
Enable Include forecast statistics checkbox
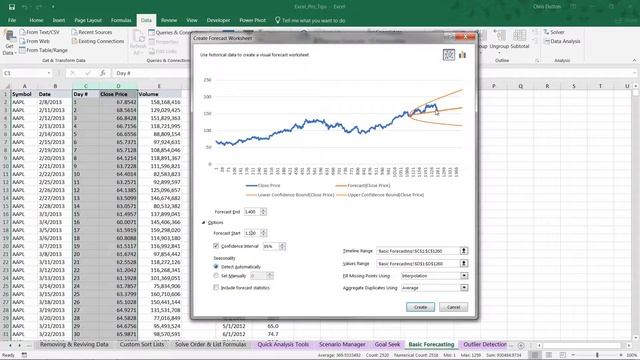point(216,287)
